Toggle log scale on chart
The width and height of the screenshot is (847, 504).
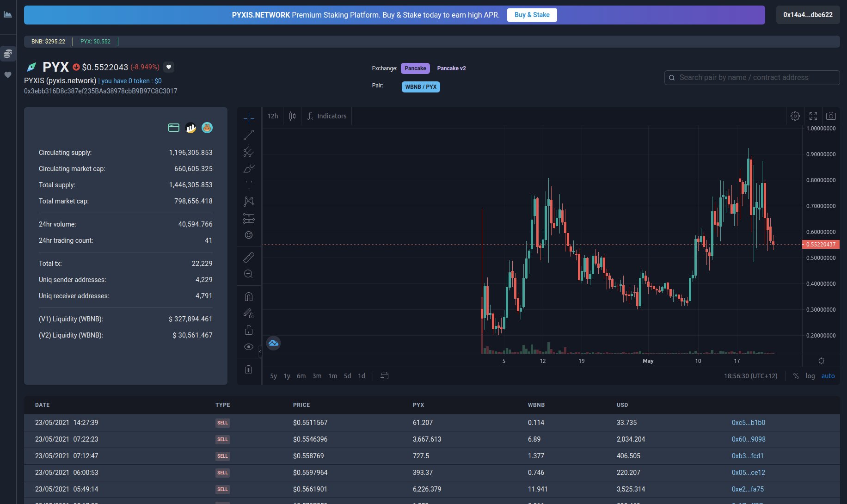point(810,376)
